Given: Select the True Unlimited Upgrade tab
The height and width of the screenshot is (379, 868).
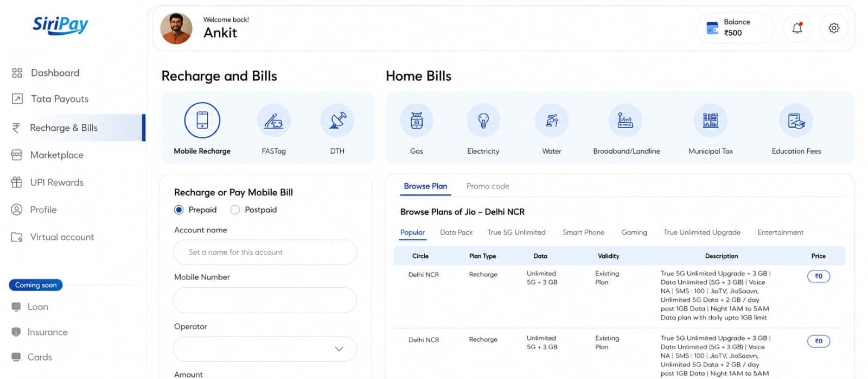Looking at the screenshot, I should (x=701, y=232).
